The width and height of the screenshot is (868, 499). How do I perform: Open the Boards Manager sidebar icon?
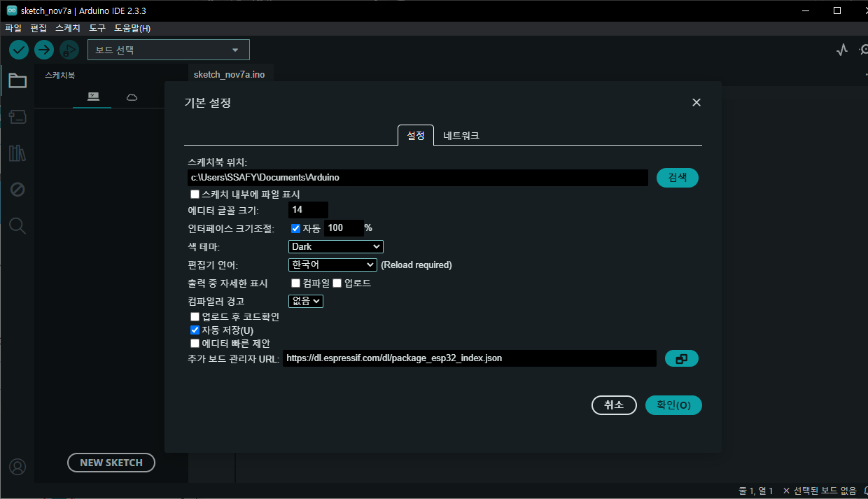coord(17,117)
